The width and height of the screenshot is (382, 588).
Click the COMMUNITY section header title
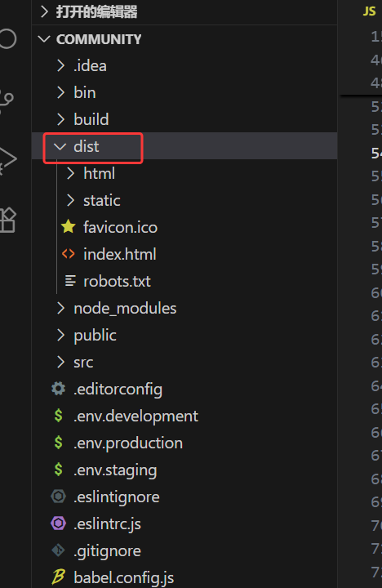(x=99, y=39)
